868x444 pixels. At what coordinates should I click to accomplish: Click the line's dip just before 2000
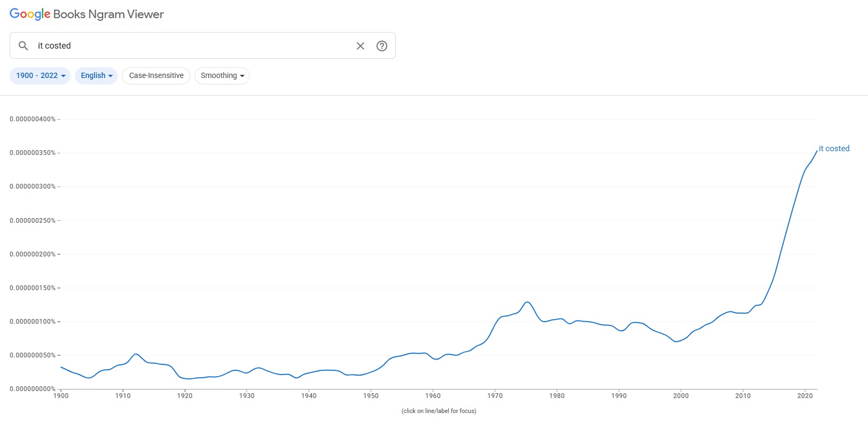677,341
